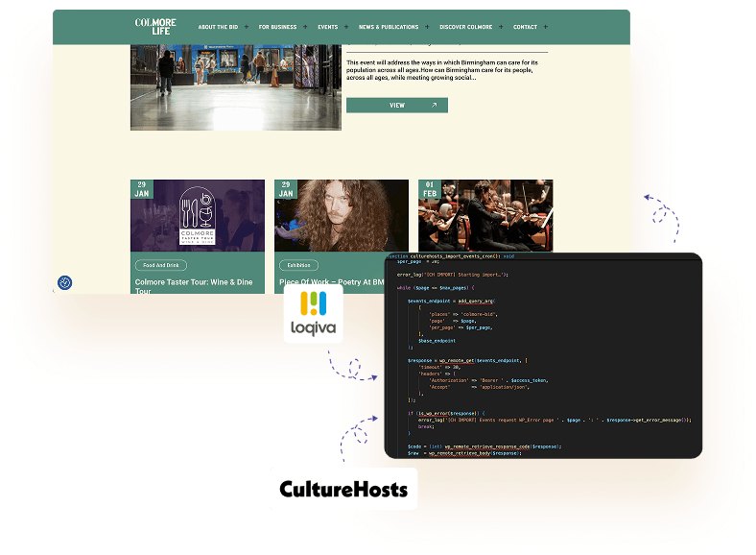The width and height of the screenshot is (756, 555).
Task: Click the 01 Feb date badge
Action: [429, 188]
